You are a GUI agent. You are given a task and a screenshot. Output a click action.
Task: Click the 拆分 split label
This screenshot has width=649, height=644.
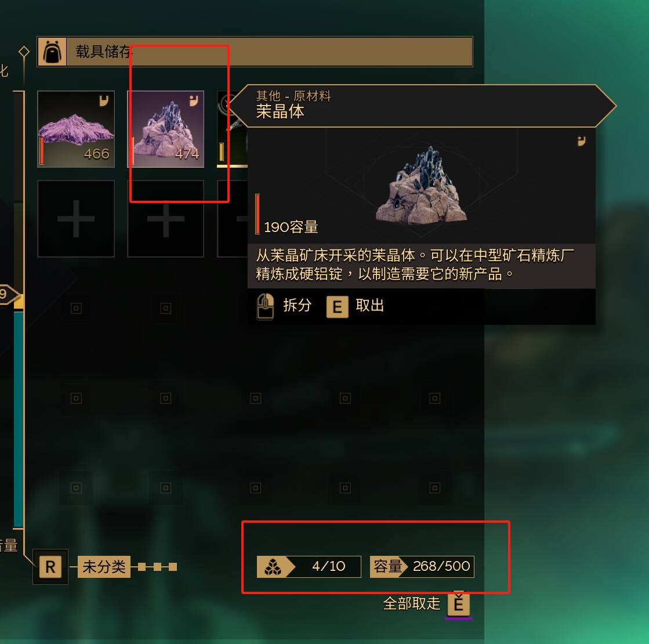(297, 306)
